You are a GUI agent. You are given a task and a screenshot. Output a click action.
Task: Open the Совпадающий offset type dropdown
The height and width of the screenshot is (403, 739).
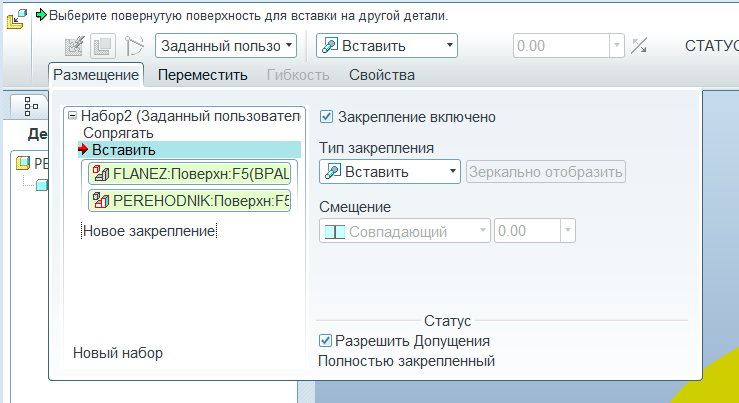405,231
